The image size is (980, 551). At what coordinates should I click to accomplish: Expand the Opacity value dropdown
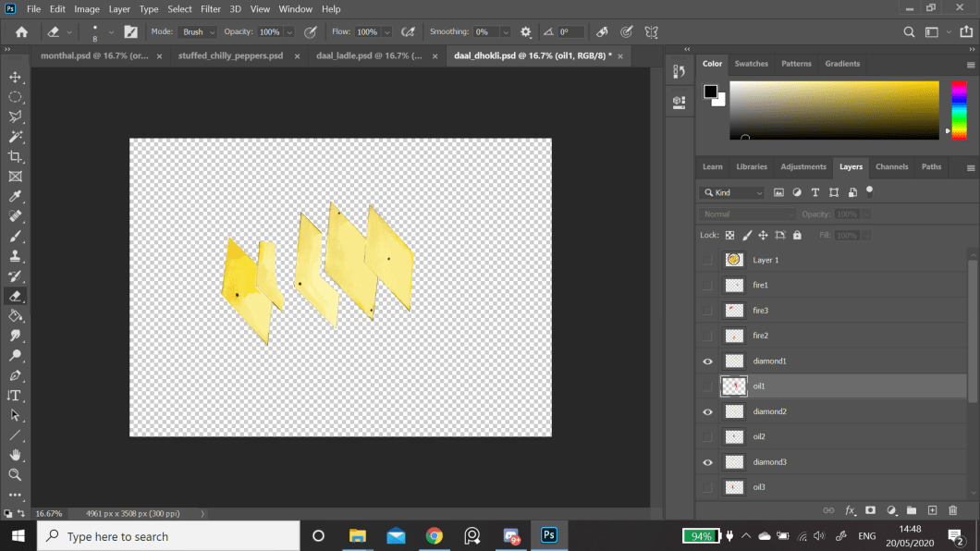pyautogui.click(x=289, y=31)
